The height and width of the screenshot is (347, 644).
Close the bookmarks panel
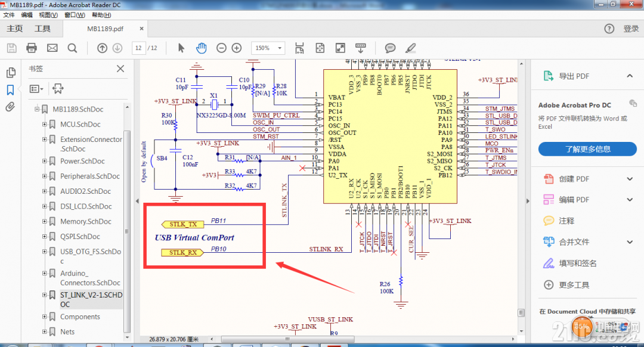click(120, 69)
